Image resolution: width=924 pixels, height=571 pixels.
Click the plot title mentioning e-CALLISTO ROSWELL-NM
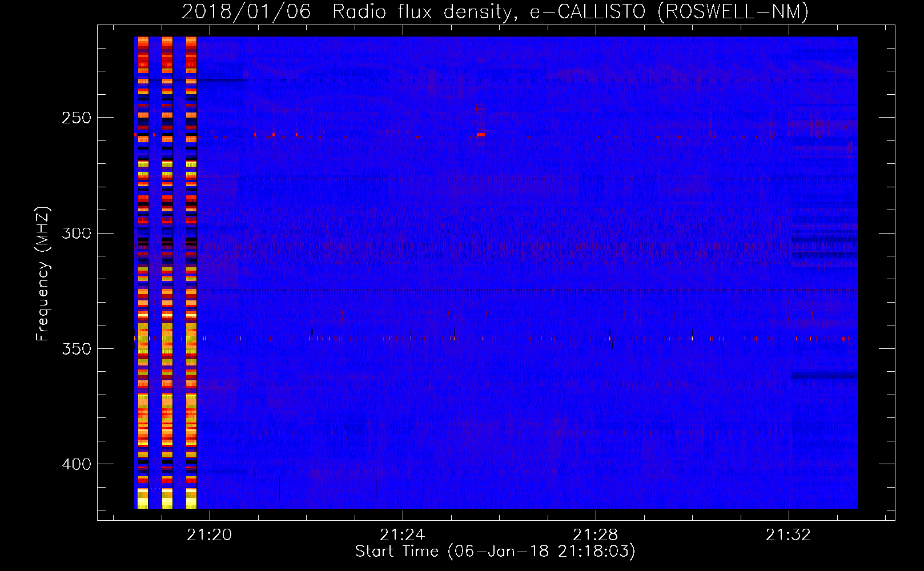click(x=495, y=11)
